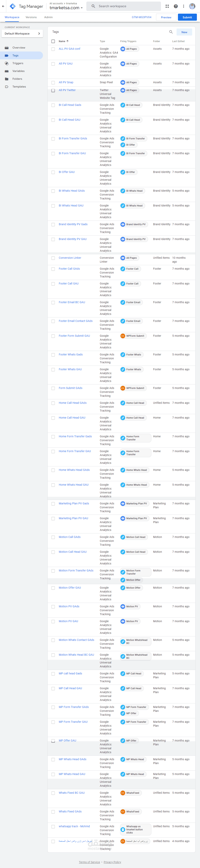The width and height of the screenshot is (200, 868).
Task: Open the Google apps grid
Action: (x=167, y=6)
